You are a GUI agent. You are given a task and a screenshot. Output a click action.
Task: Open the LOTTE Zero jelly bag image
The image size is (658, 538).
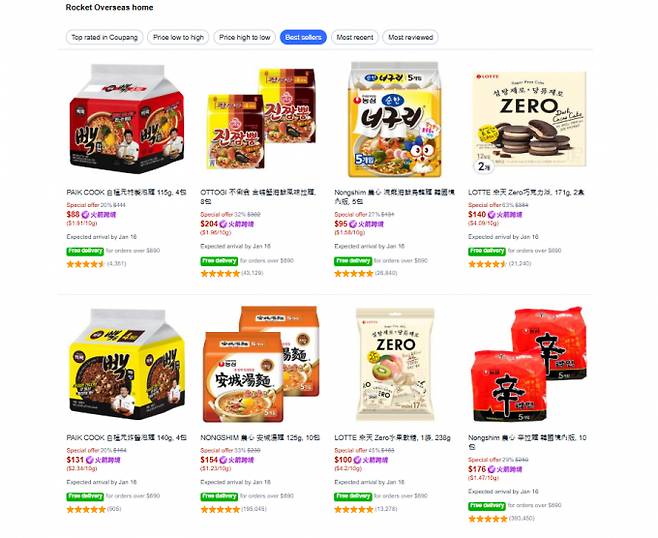[395, 364]
